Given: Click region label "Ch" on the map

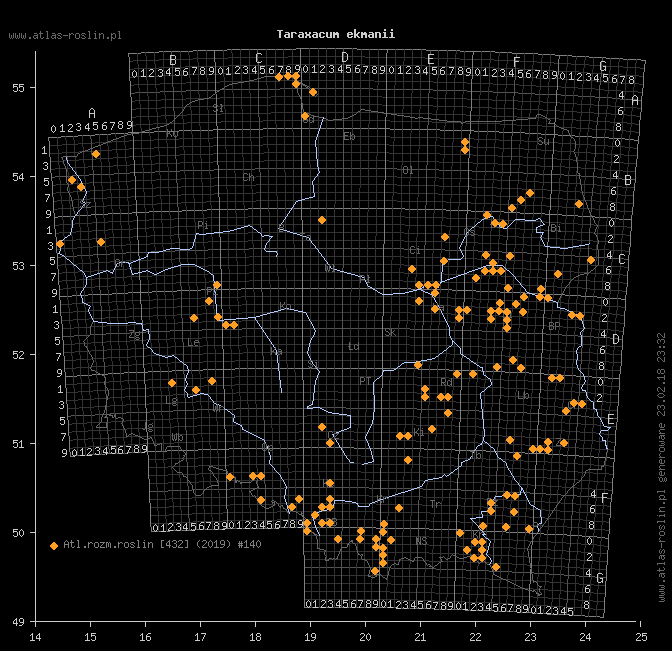Looking at the screenshot, I should coord(249,177).
